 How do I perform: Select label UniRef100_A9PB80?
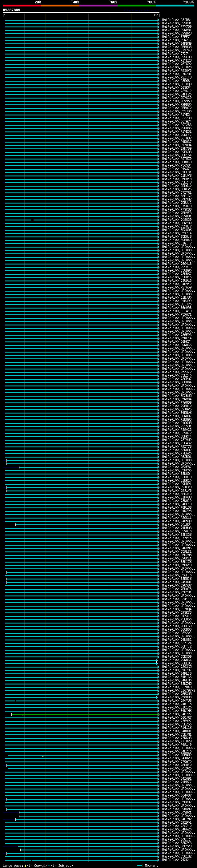[176, 104]
